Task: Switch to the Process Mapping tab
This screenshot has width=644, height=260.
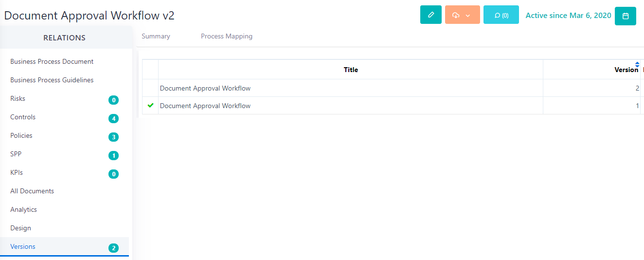Action: (227, 36)
